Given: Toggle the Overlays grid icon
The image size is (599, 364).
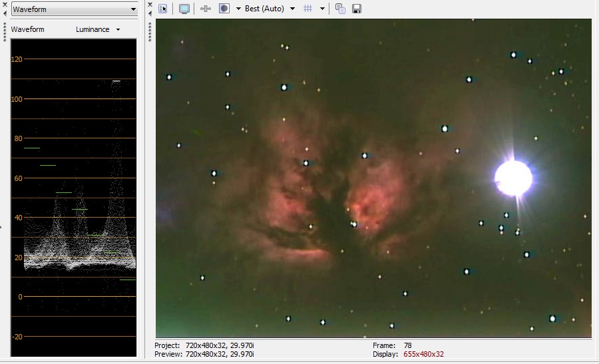Looking at the screenshot, I should pyautogui.click(x=308, y=9).
